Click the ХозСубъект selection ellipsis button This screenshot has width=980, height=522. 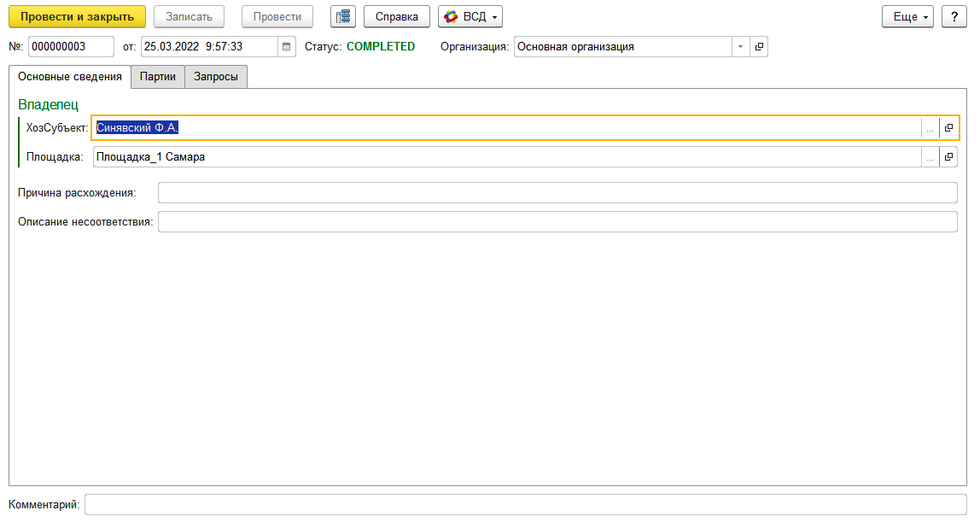pyautogui.click(x=930, y=128)
